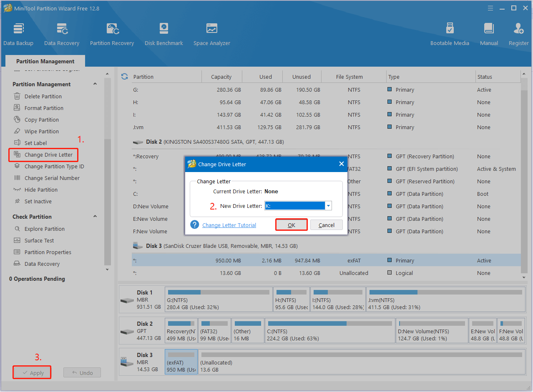The height and width of the screenshot is (392, 533).
Task: Open Change Partition Type ID
Action: [x=54, y=166]
